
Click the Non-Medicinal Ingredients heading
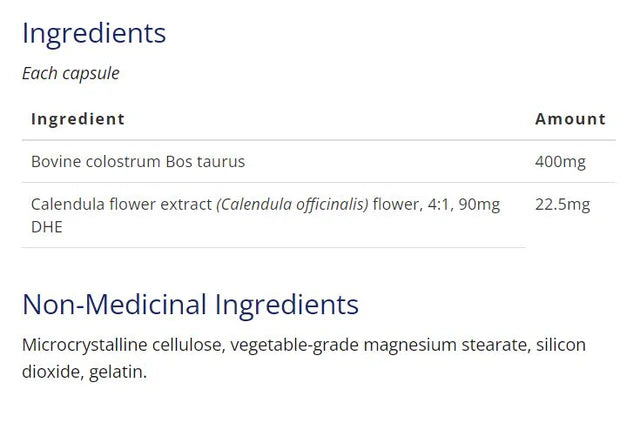[190, 304]
